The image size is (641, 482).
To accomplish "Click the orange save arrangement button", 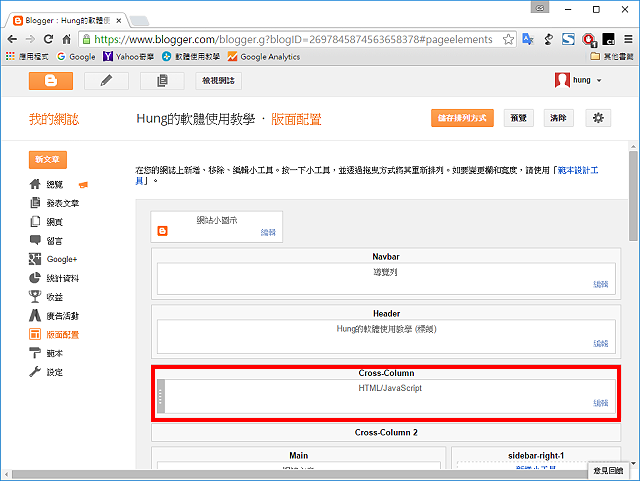I will click(462, 118).
